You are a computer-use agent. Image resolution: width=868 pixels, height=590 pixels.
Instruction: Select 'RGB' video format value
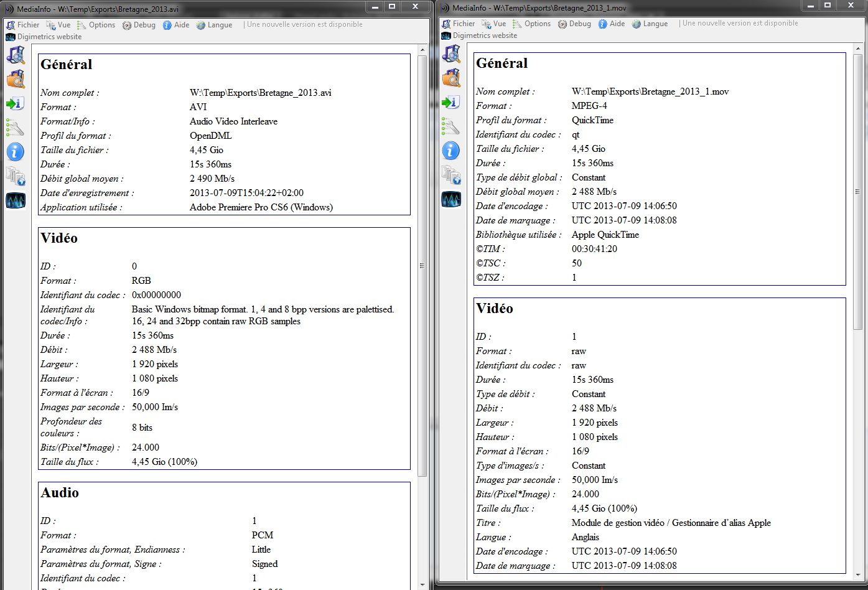pos(141,281)
